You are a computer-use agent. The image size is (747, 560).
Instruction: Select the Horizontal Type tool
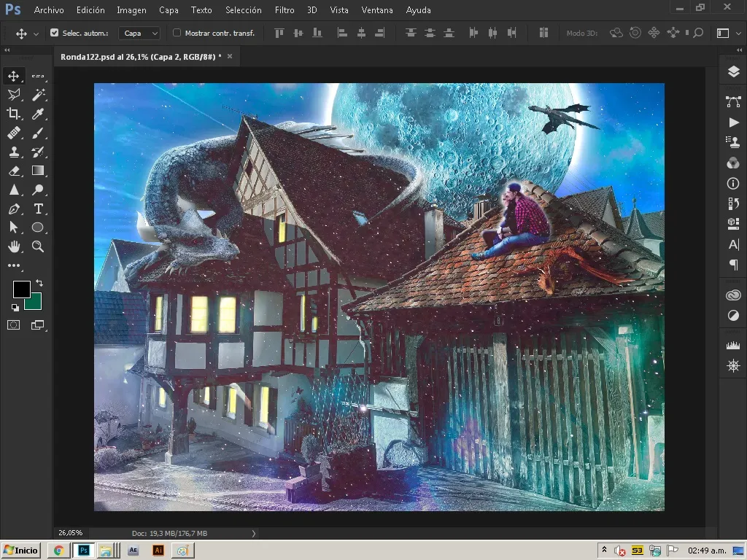pyautogui.click(x=38, y=209)
